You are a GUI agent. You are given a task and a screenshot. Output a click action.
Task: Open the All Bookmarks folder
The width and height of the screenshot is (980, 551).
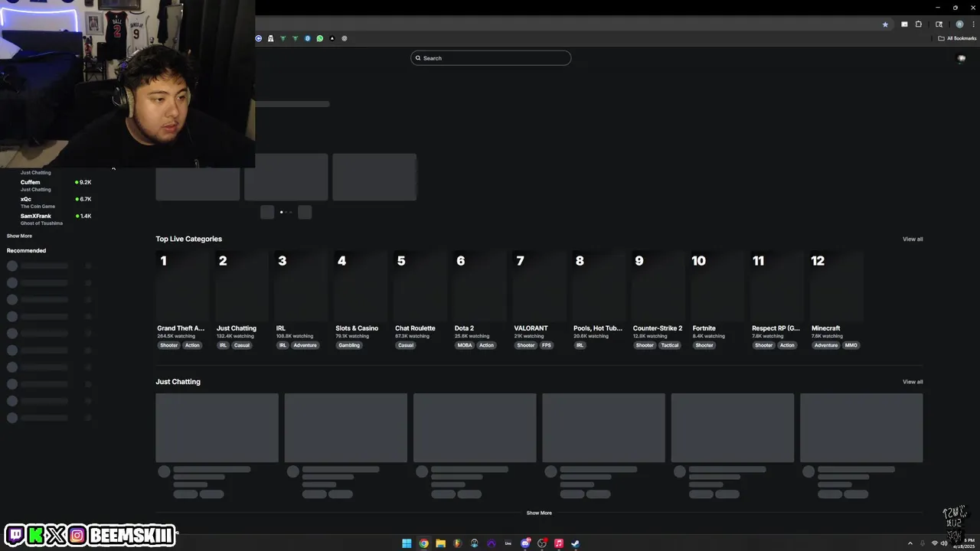(958, 38)
